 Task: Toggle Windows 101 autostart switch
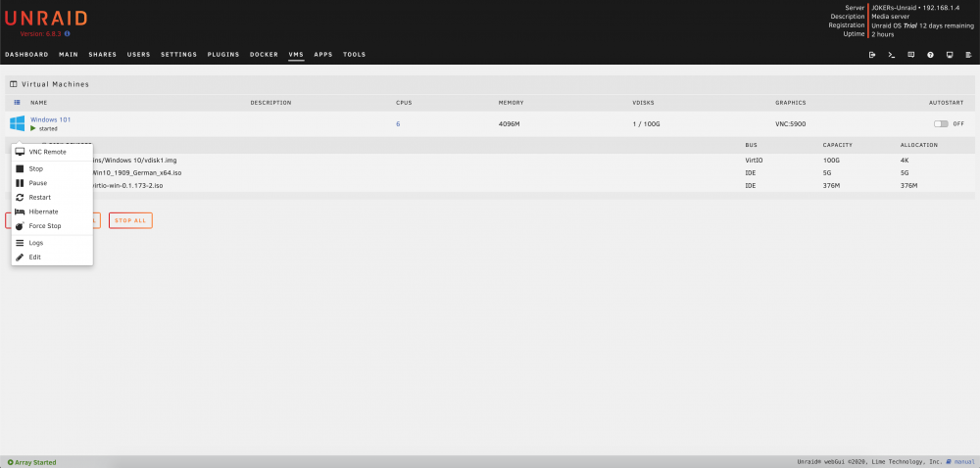(x=941, y=124)
